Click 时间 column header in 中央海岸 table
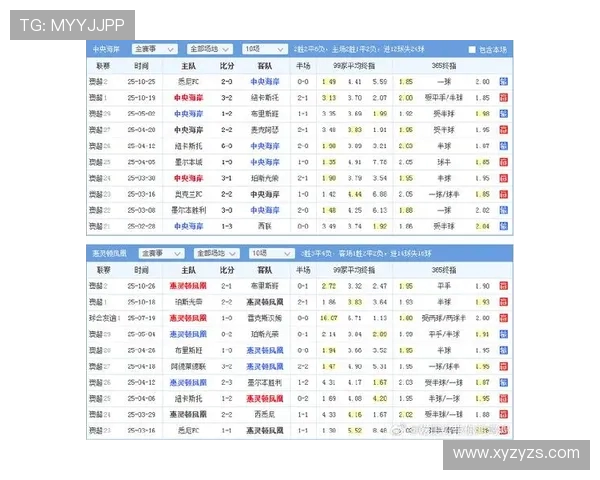This screenshot has width=600, height=480. (141, 66)
